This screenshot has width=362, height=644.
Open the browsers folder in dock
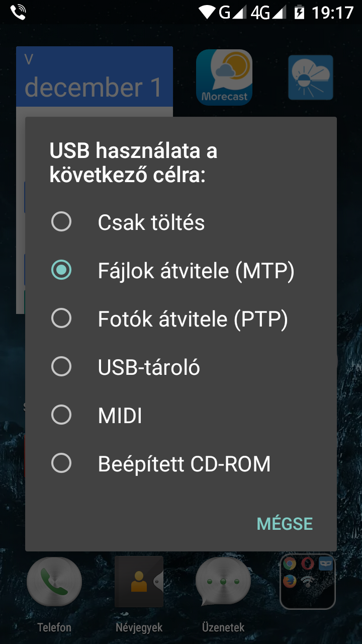[307, 581]
